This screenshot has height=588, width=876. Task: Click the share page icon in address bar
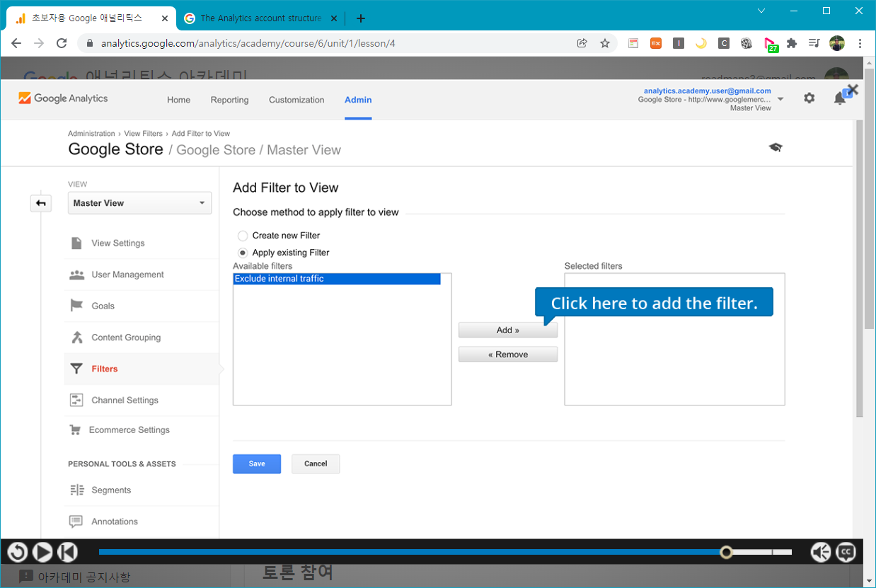point(582,43)
